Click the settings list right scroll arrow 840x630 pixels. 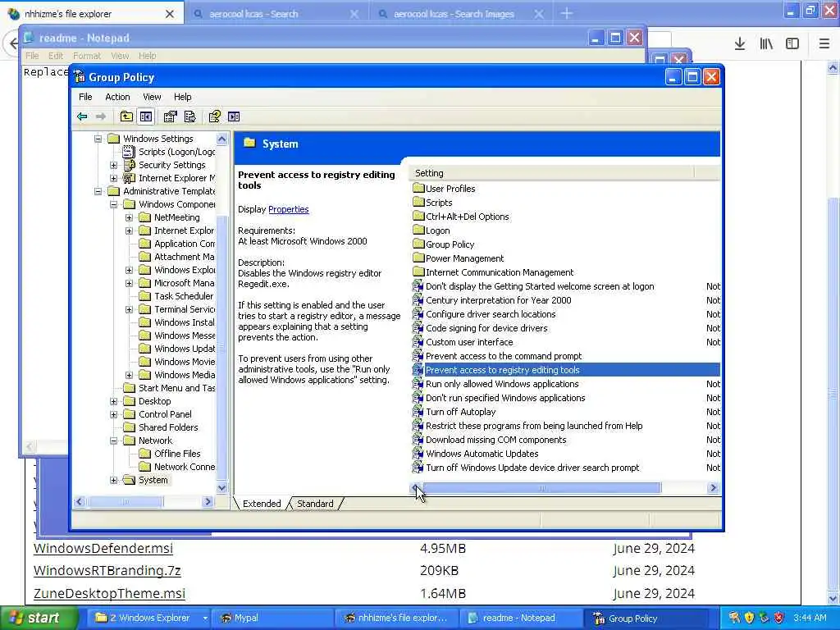click(x=713, y=487)
